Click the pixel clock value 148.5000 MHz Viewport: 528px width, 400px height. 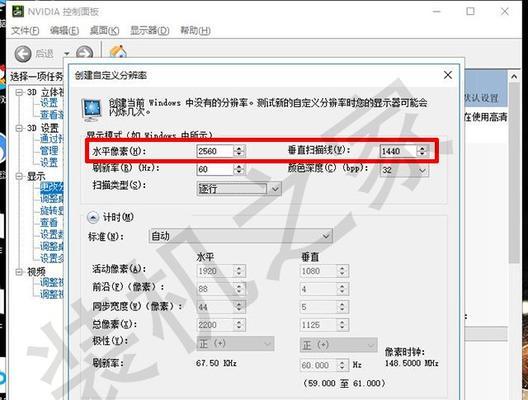coord(411,363)
